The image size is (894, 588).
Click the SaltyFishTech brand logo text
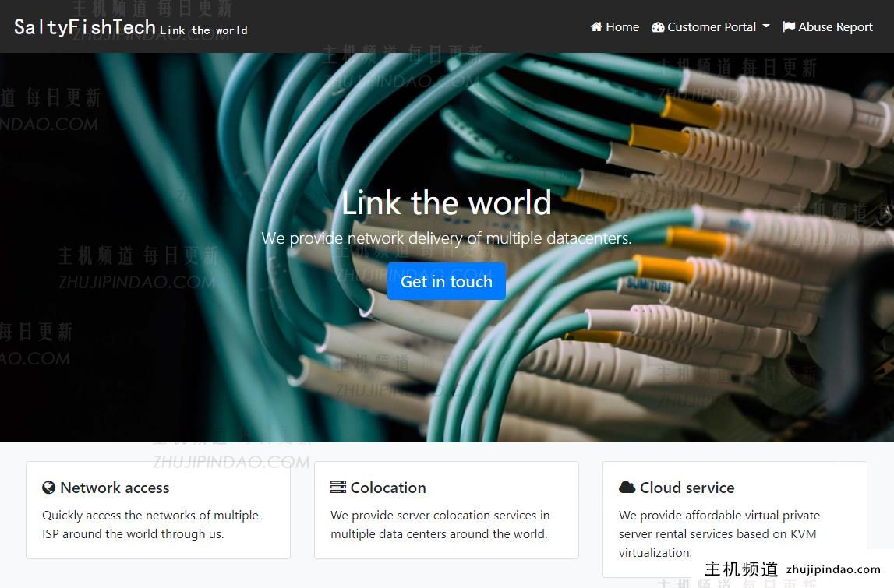click(x=84, y=26)
